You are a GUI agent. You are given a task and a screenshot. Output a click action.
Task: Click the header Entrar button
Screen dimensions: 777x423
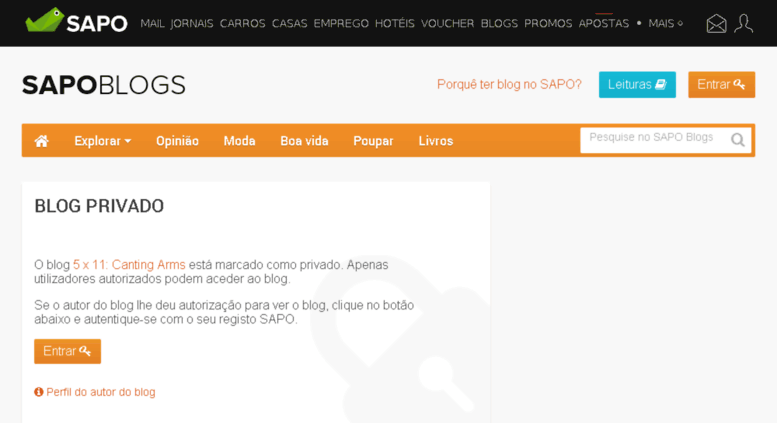(722, 85)
